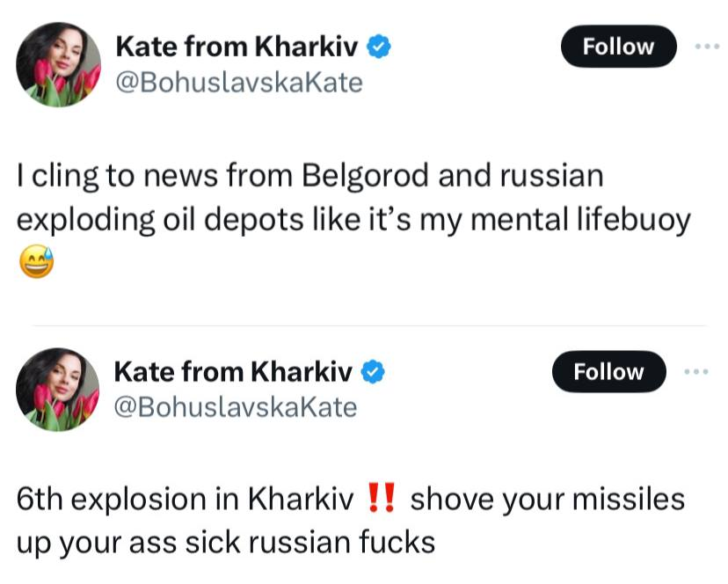Click the @BohuslavskaKate handle on the explosion tweet
Screen dimensions: 728x584
pos(235,407)
